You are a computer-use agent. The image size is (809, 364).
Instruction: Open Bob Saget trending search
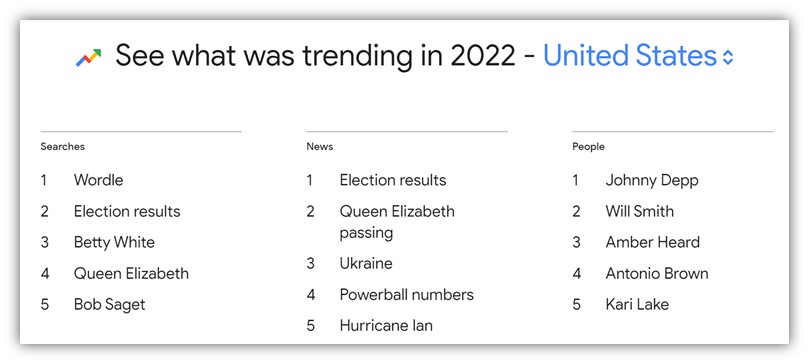(x=109, y=304)
